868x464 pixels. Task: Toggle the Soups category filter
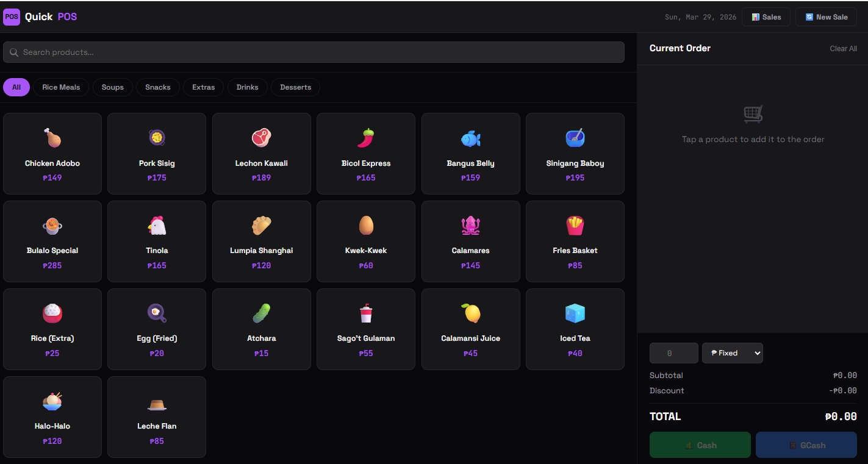point(112,87)
